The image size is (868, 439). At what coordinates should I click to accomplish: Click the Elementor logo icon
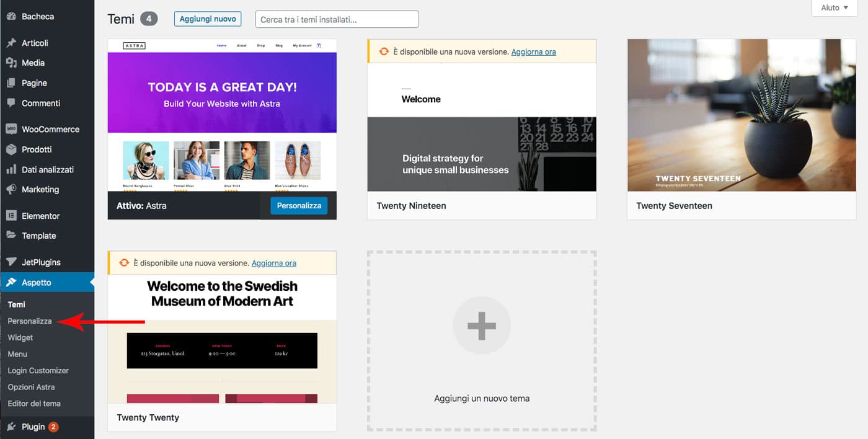tap(11, 216)
